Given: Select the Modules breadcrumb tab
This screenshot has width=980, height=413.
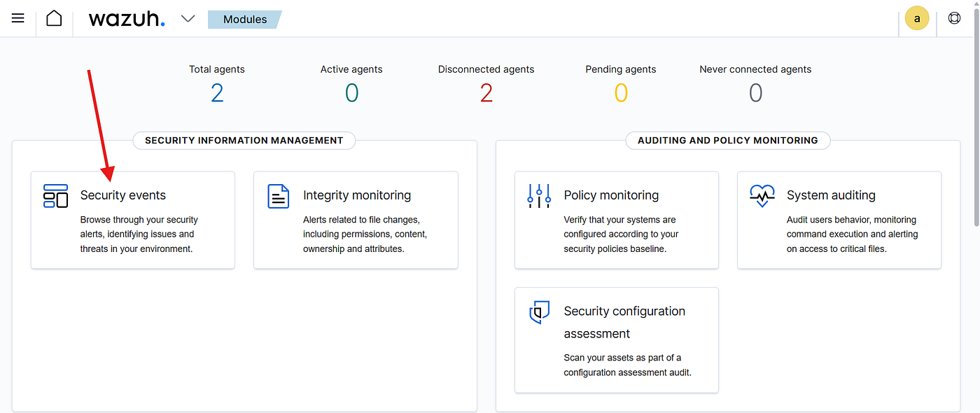Looking at the screenshot, I should click(245, 20).
